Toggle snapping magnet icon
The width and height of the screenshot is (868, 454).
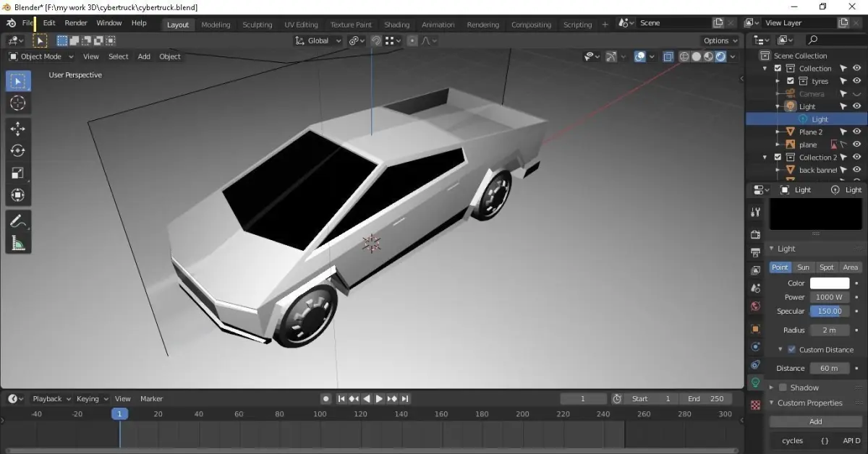point(376,40)
